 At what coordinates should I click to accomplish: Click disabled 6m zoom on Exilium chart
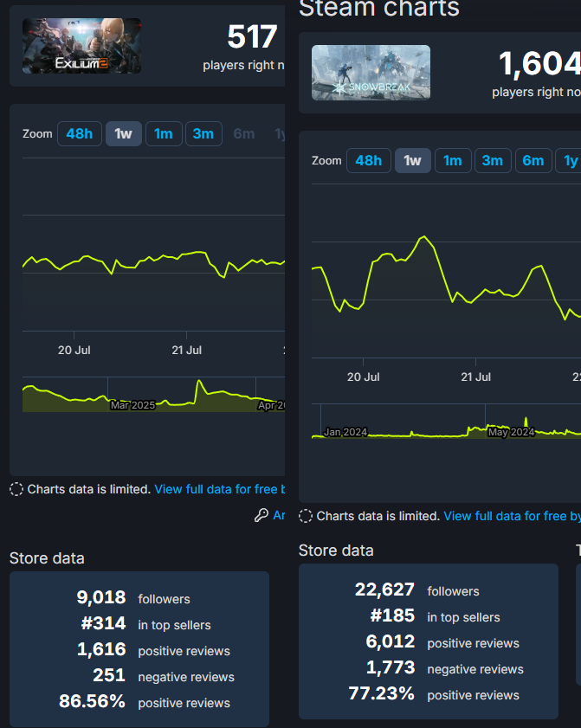click(x=244, y=133)
